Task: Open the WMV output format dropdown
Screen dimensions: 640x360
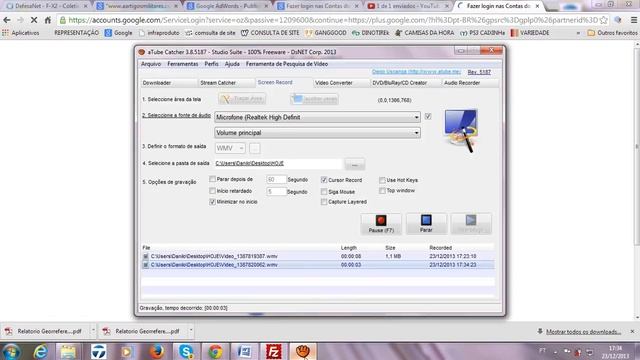Action: 230,148
